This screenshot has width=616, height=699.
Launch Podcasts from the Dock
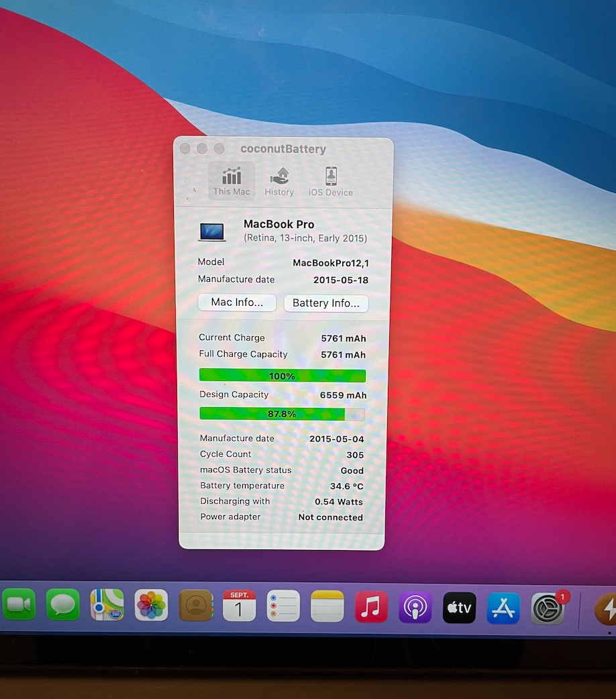pos(415,608)
